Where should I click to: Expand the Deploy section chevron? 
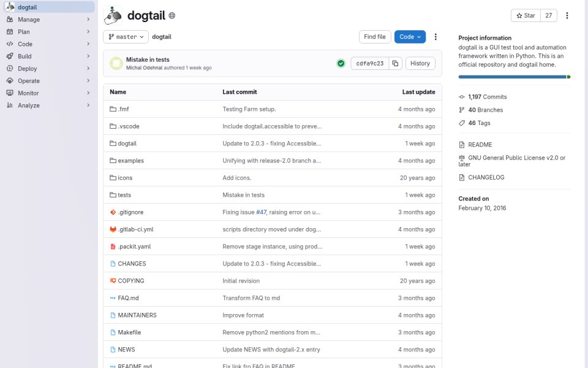pyautogui.click(x=88, y=68)
